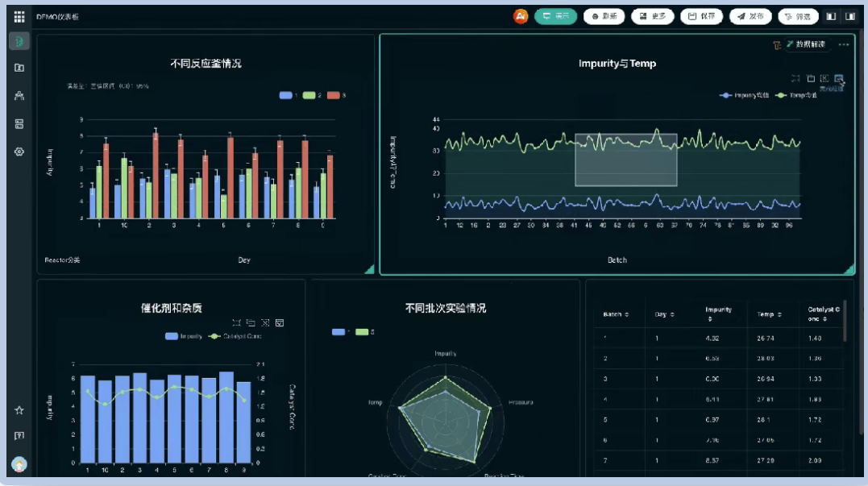Toggle the Catalyst Conc legend in 催化剂和杂质 chart
Viewport: 868px width, 486px height.
(235, 336)
